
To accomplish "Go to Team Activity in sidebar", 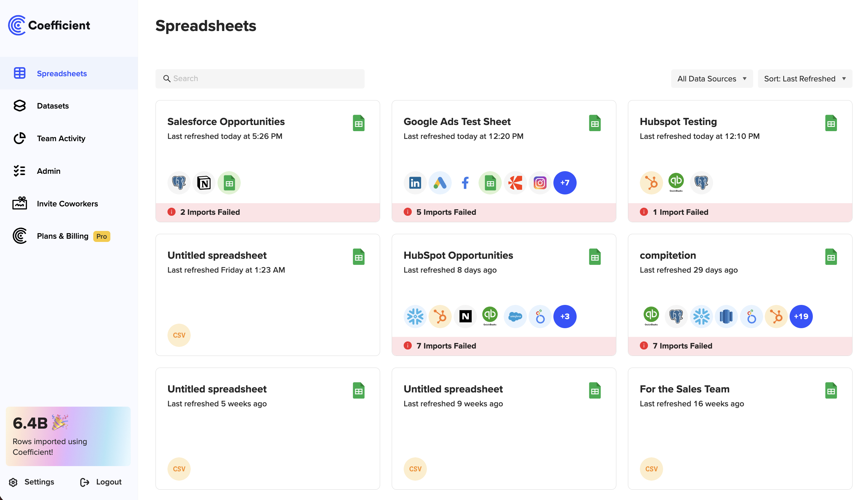I will click(x=61, y=138).
